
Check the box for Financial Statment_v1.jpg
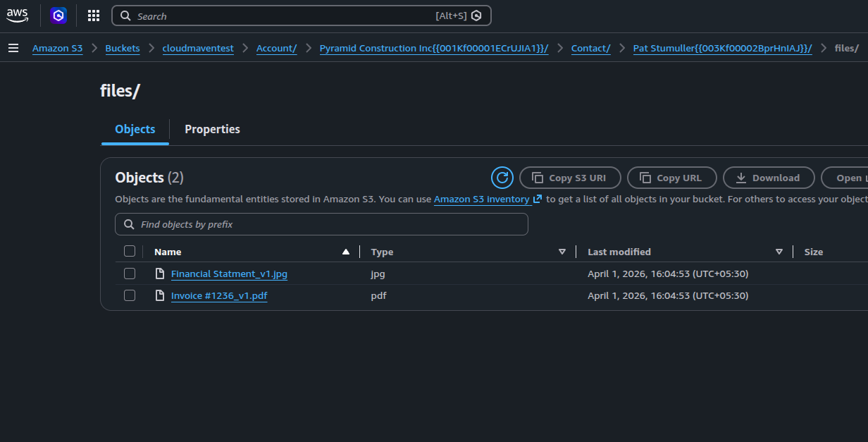(x=130, y=274)
